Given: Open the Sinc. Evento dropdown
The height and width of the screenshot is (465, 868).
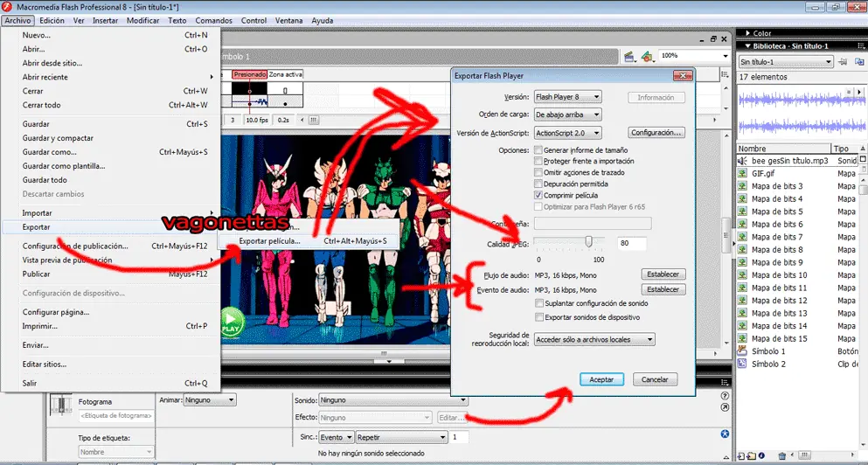Looking at the screenshot, I should (x=337, y=437).
